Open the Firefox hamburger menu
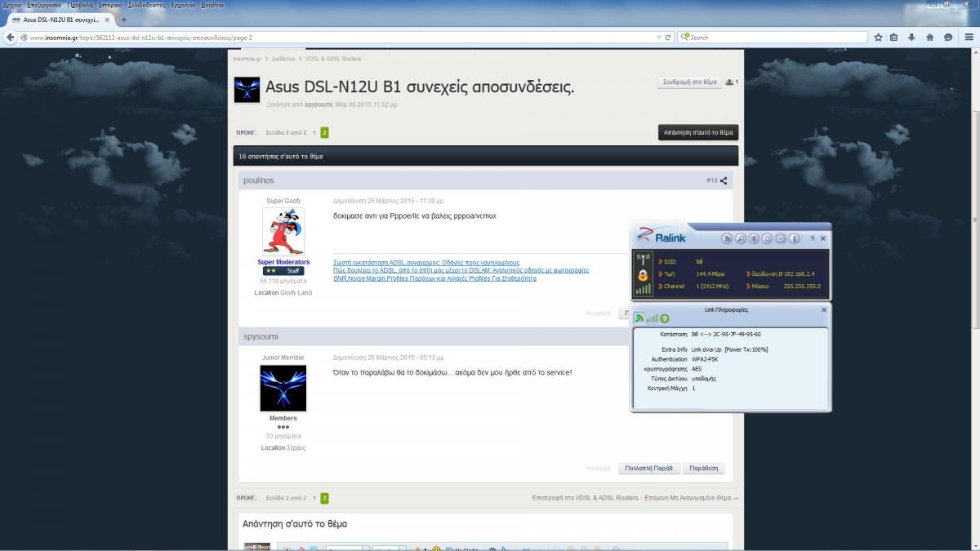 click(x=968, y=37)
